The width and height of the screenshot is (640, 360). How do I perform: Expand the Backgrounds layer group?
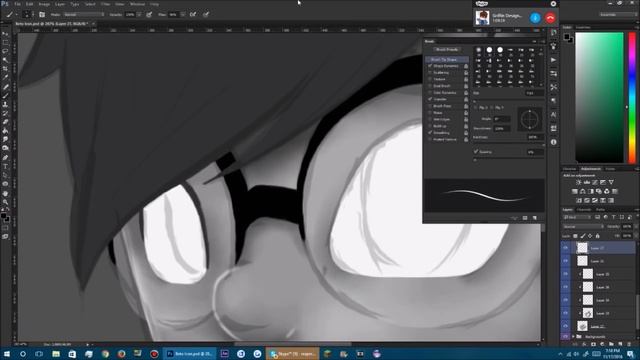(x=573, y=337)
